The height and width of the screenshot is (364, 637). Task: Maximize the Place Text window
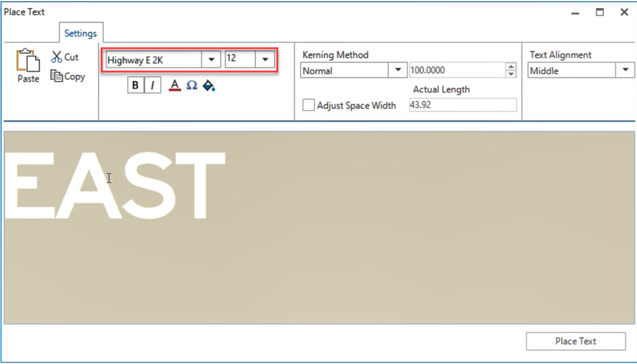click(599, 12)
